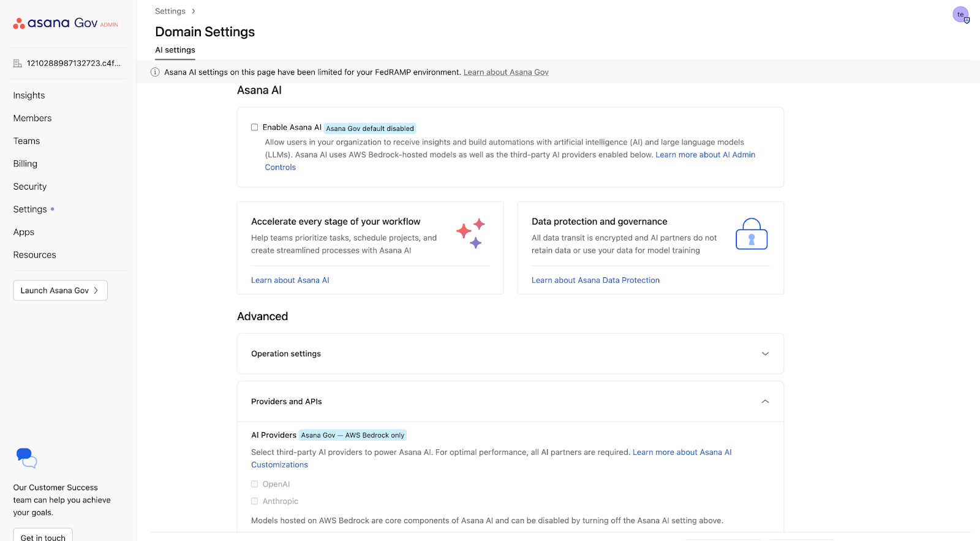Expand the Operation settings section
Screen dimensions: 980x541
tap(764, 354)
